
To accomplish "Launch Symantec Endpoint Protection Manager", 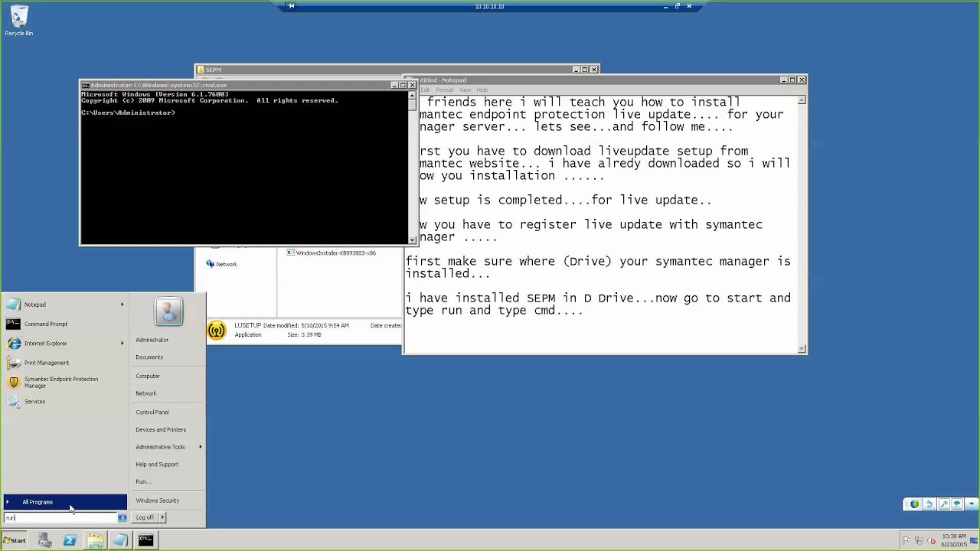I will click(64, 382).
